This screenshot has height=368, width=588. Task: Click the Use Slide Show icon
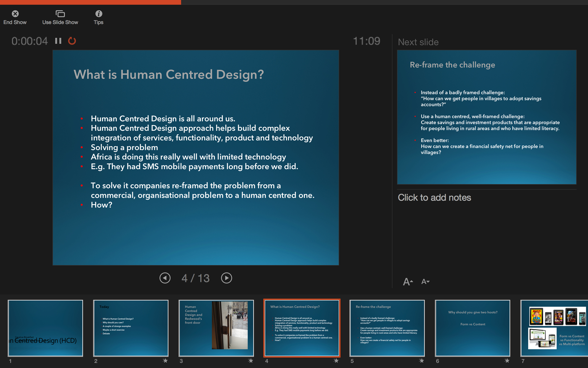click(x=60, y=14)
